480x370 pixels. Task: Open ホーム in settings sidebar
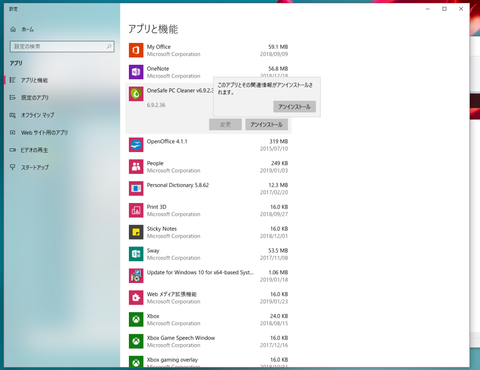point(27,29)
